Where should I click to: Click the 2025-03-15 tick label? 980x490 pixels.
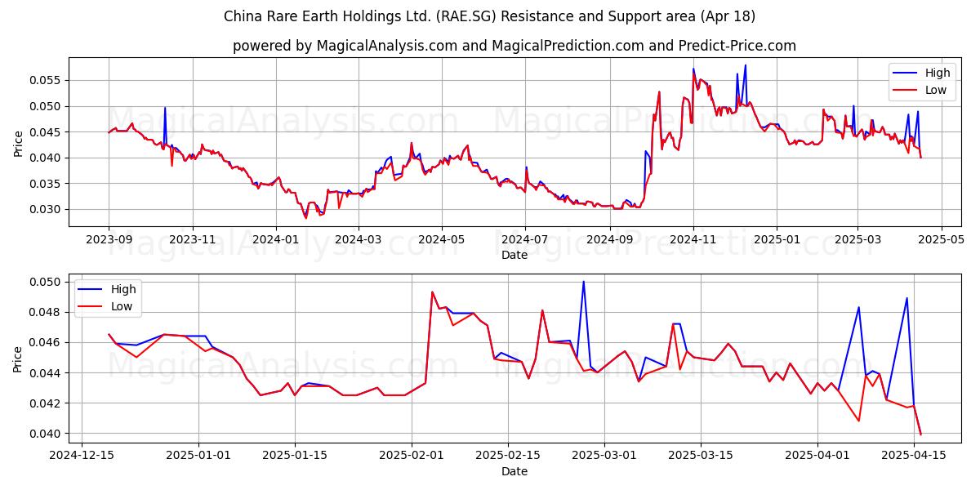[x=701, y=456]
